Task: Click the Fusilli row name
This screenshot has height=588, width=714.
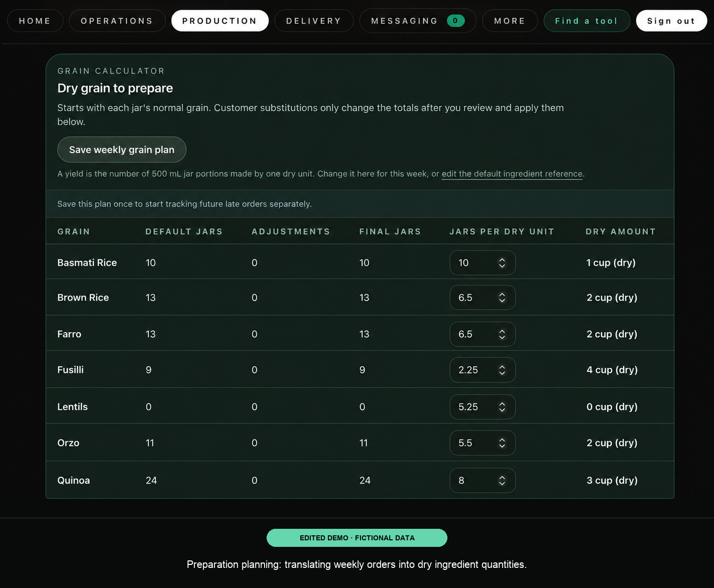Action: click(x=70, y=370)
